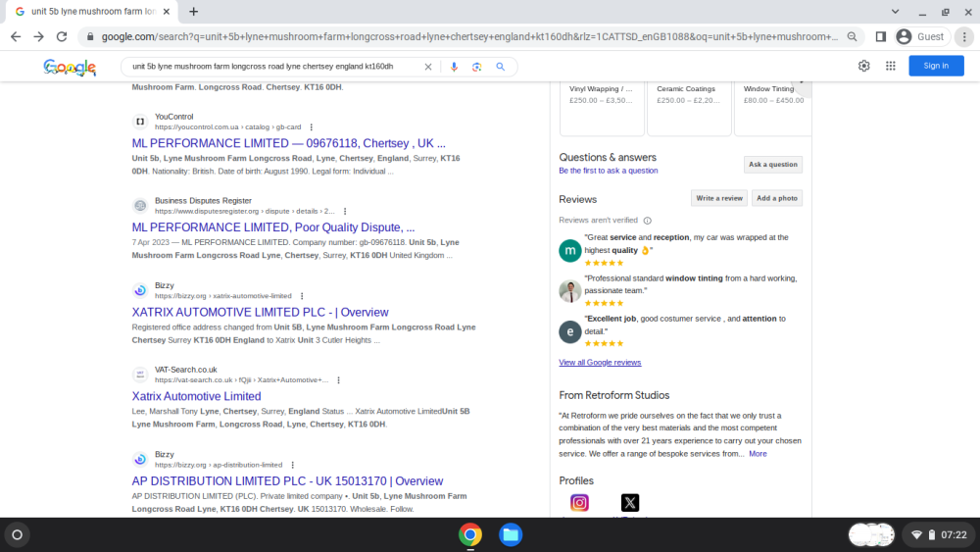This screenshot has width=980, height=552.
Task: Click Write a review button
Action: 718,198
